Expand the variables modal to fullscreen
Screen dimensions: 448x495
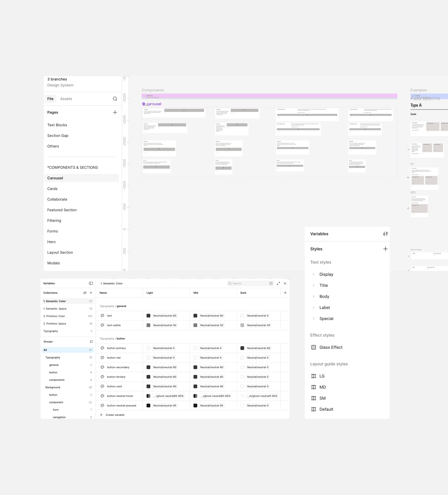(278, 283)
